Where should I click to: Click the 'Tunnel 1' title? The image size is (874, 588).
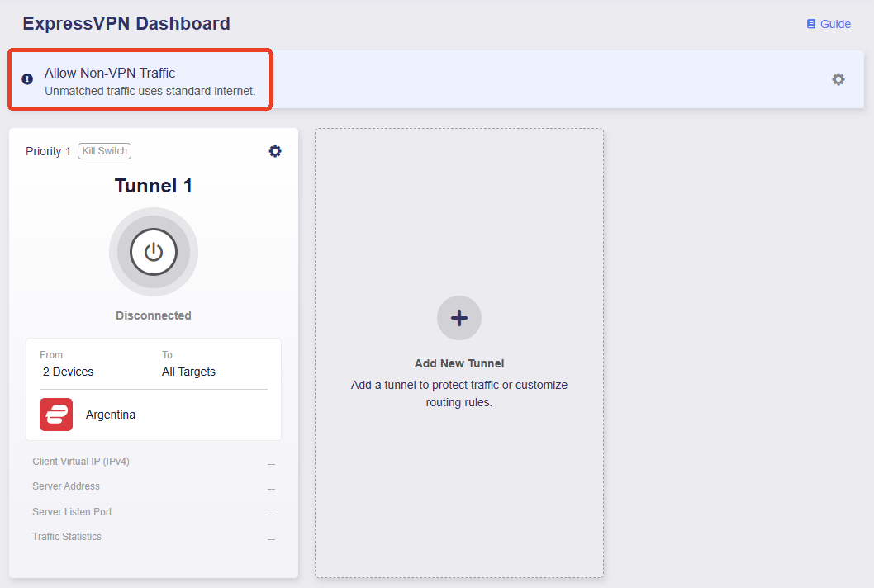(154, 186)
